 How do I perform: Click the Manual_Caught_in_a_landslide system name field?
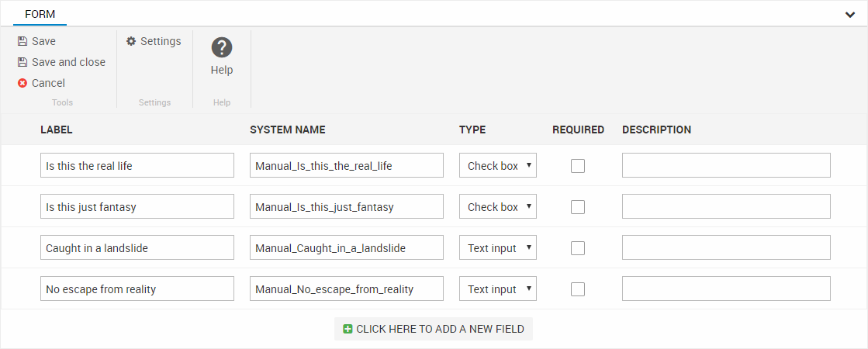[347, 248]
